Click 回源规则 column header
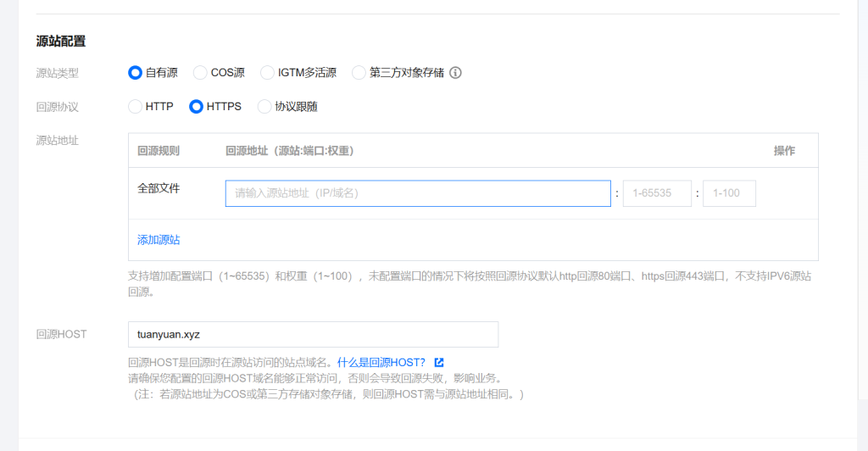This screenshot has width=868, height=451. coord(159,151)
